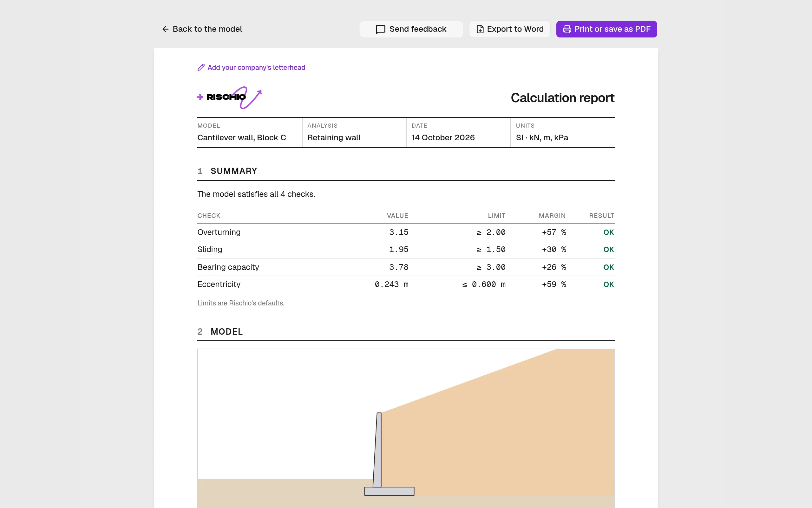Add your company's letterhead
Screen dimensions: 812x508
click(251, 68)
